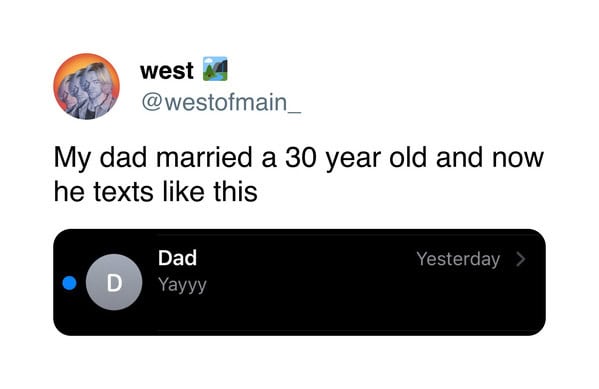Click the word year in the tweet
Image resolution: width=599 pixels, height=389 pixels.
[353, 159]
